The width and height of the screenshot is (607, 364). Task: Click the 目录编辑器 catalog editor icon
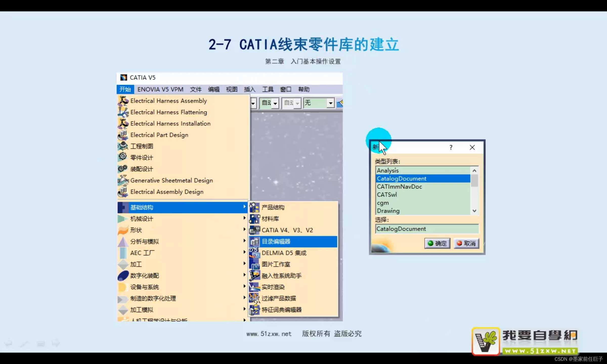click(254, 242)
